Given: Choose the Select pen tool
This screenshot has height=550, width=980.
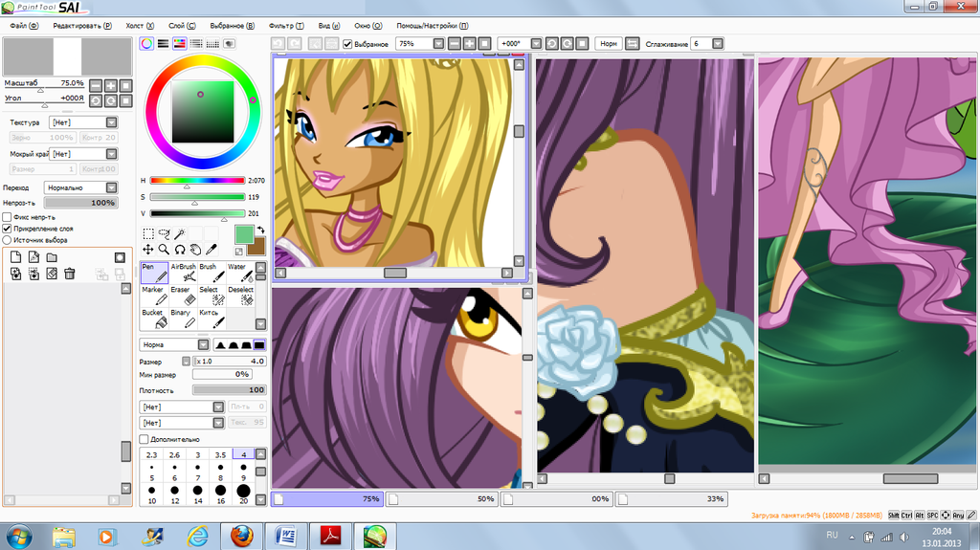Looking at the screenshot, I should coord(212,296).
